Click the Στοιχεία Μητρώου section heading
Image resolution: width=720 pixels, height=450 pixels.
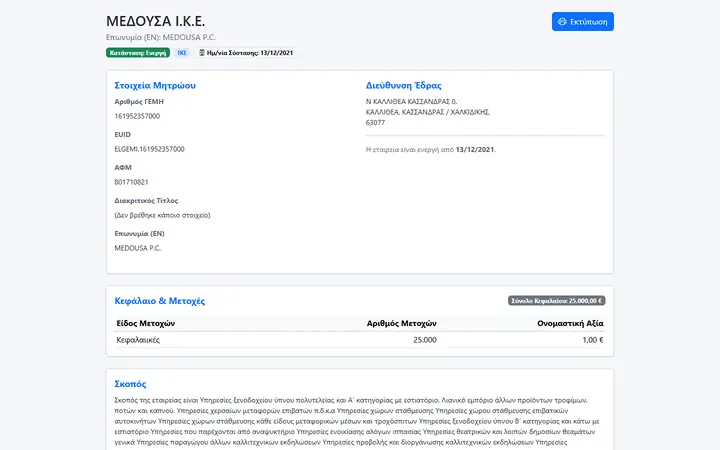pyautogui.click(x=155, y=85)
